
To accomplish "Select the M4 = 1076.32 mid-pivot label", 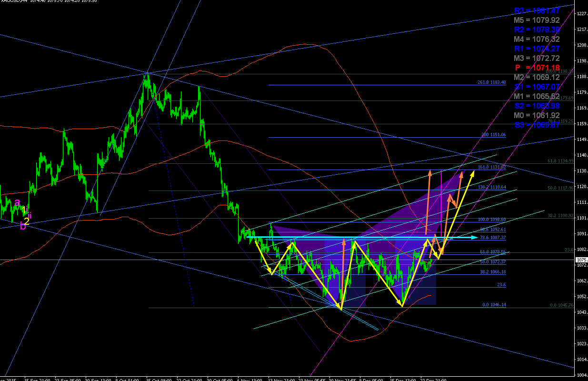I will [x=537, y=39].
